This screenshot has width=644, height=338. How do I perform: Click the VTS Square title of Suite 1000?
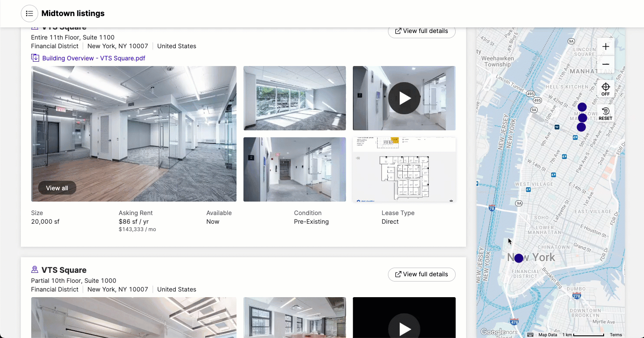click(x=64, y=270)
